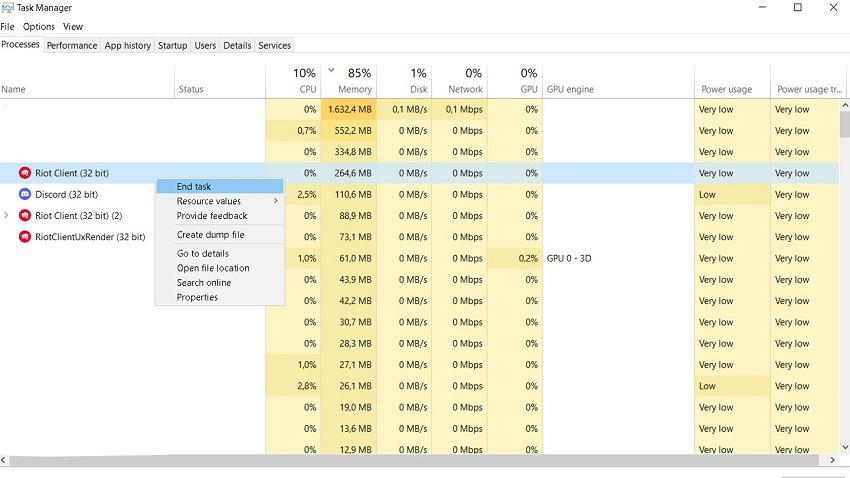The height and width of the screenshot is (478, 850).
Task: Toggle the Memory column sort arrow
Action: click(x=331, y=70)
